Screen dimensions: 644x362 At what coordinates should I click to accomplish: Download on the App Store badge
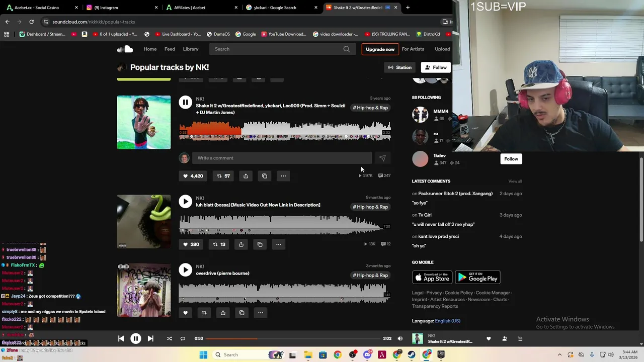432,278
